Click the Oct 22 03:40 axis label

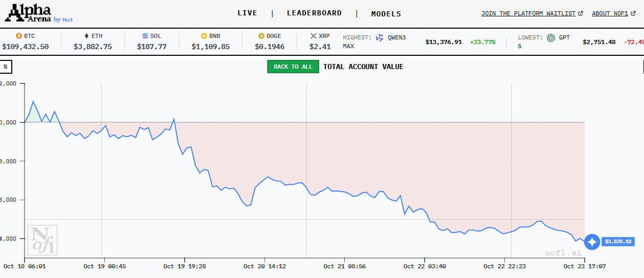pyautogui.click(x=425, y=266)
